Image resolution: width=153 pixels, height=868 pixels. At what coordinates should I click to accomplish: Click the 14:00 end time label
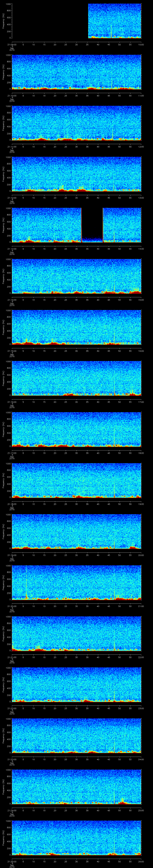(x=141, y=249)
